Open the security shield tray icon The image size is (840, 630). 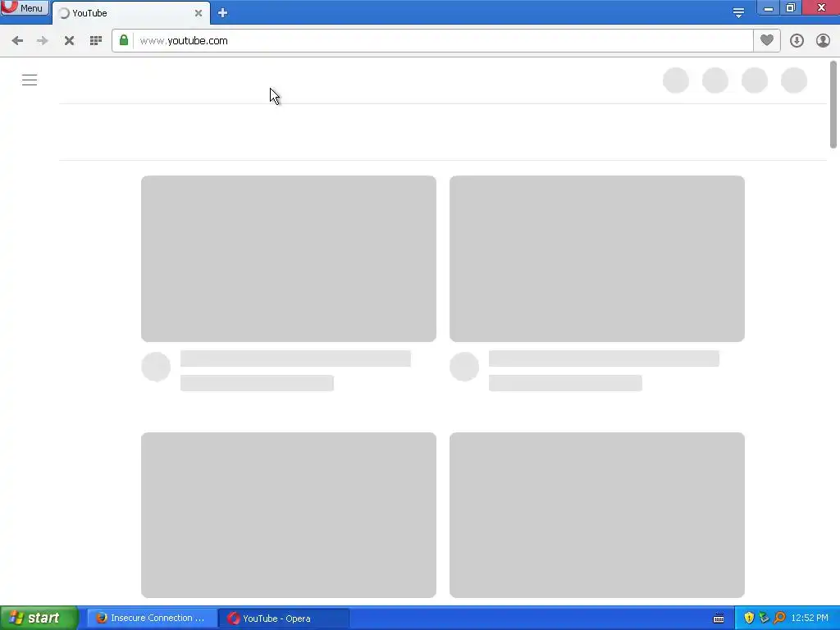coord(749,619)
